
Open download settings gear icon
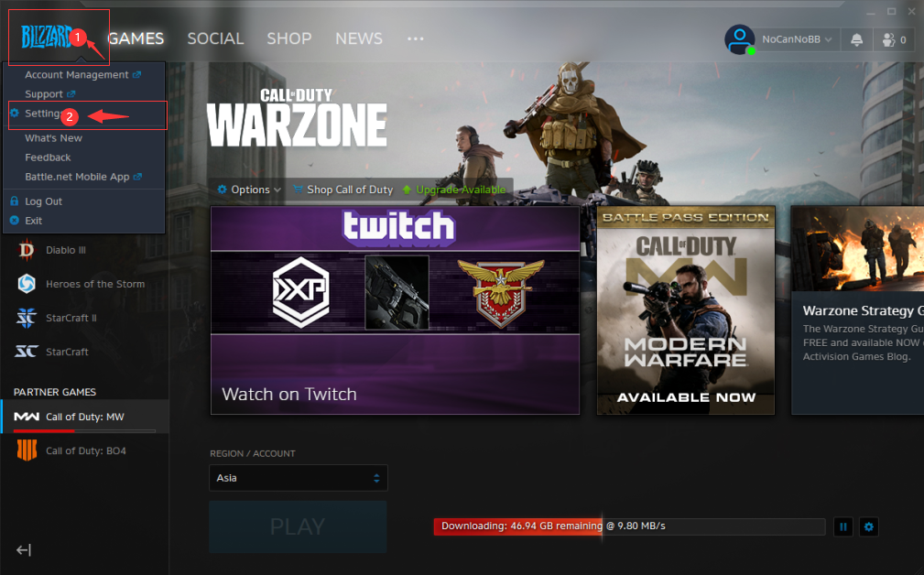coord(869,526)
